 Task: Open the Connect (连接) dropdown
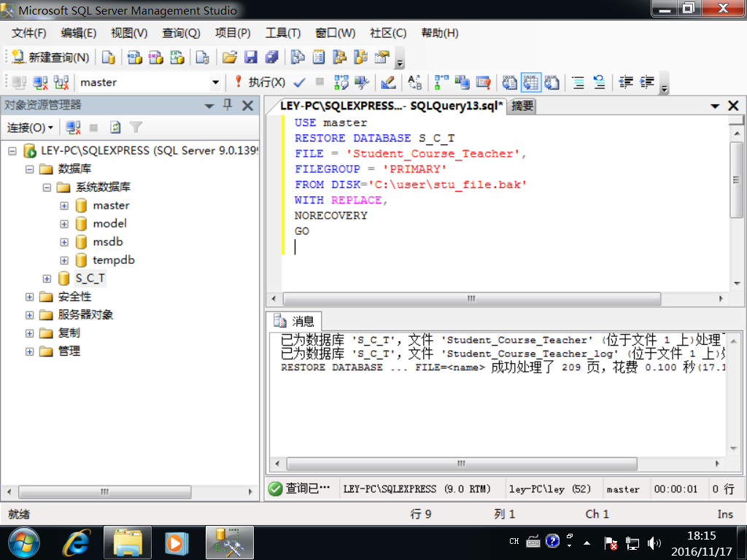tap(30, 128)
